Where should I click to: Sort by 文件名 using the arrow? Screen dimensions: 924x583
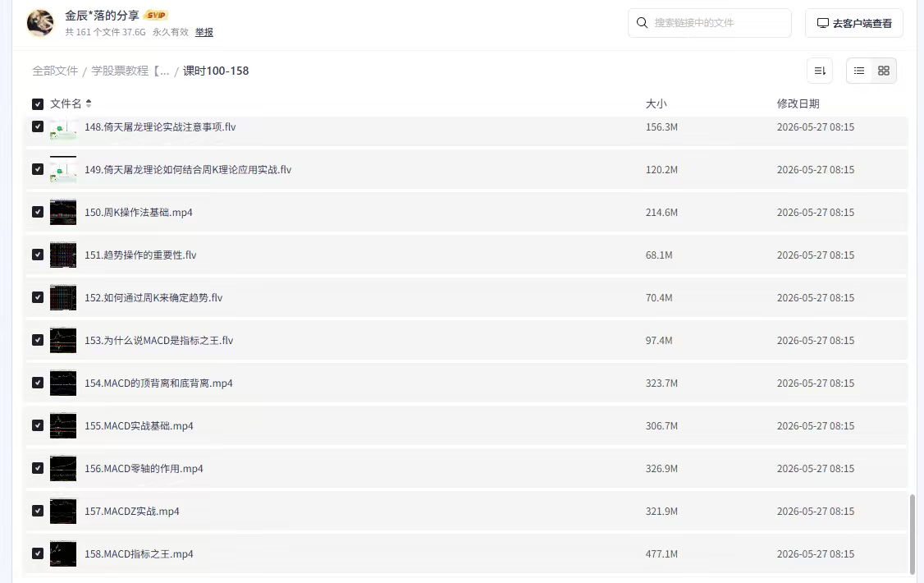(x=89, y=103)
